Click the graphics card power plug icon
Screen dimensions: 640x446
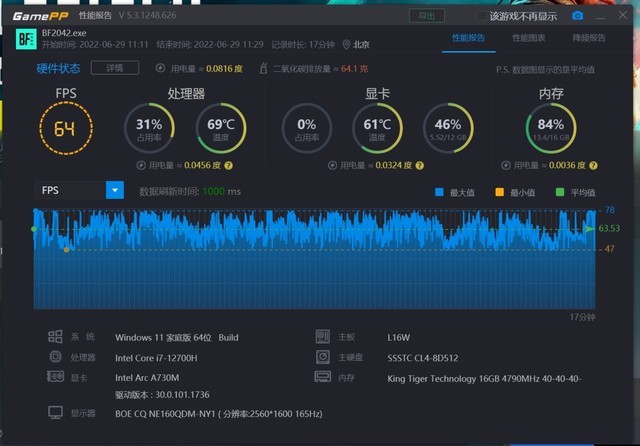332,165
